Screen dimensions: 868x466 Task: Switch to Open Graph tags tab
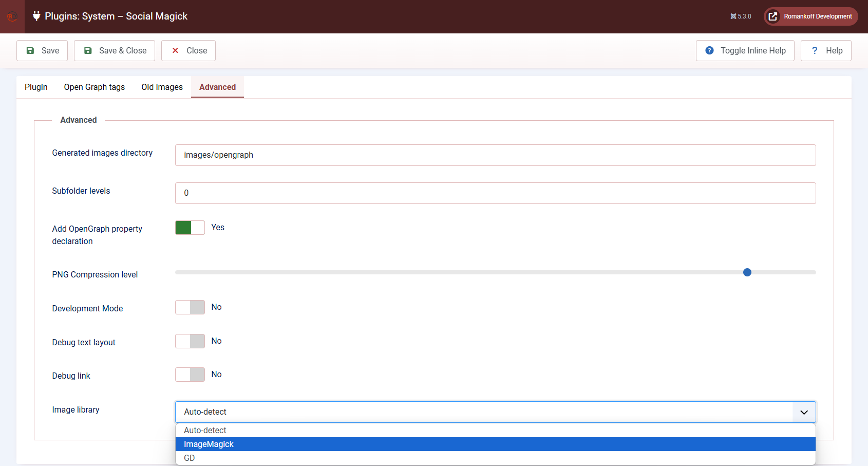(x=95, y=87)
